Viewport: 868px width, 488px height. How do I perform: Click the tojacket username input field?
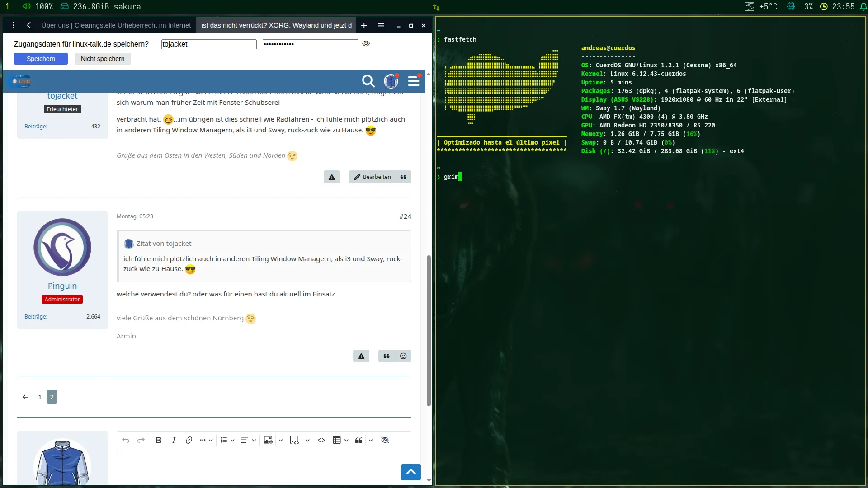tap(209, 44)
